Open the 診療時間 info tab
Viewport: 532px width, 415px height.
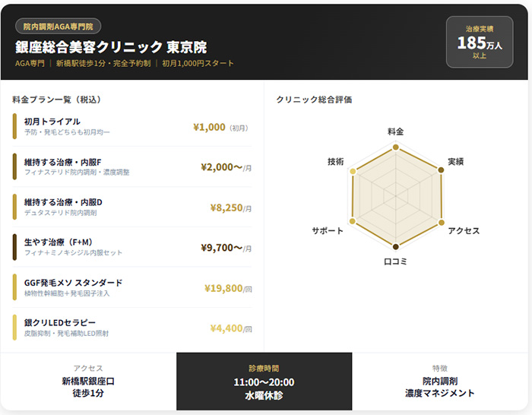[264, 381]
